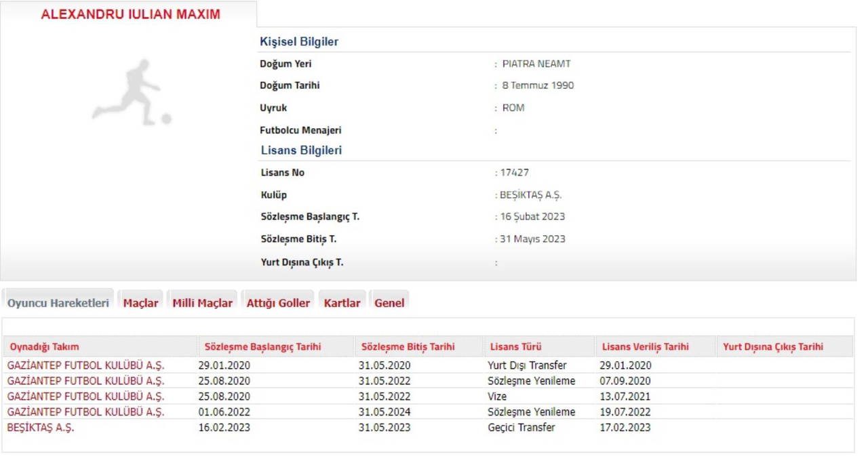This screenshot has height=465, width=868.
Task: Open the Beşiktaş A.Ş. team link in the table
Action: [41, 427]
